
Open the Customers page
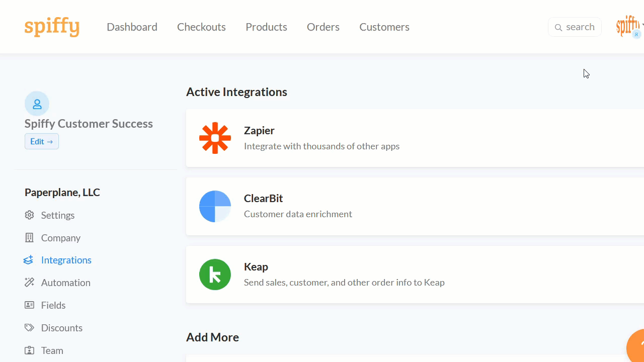point(384,27)
